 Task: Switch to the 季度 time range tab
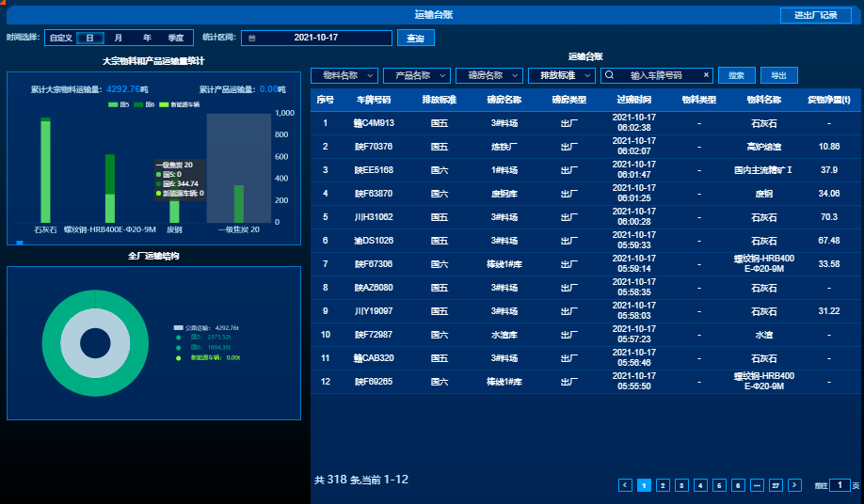[x=176, y=38]
